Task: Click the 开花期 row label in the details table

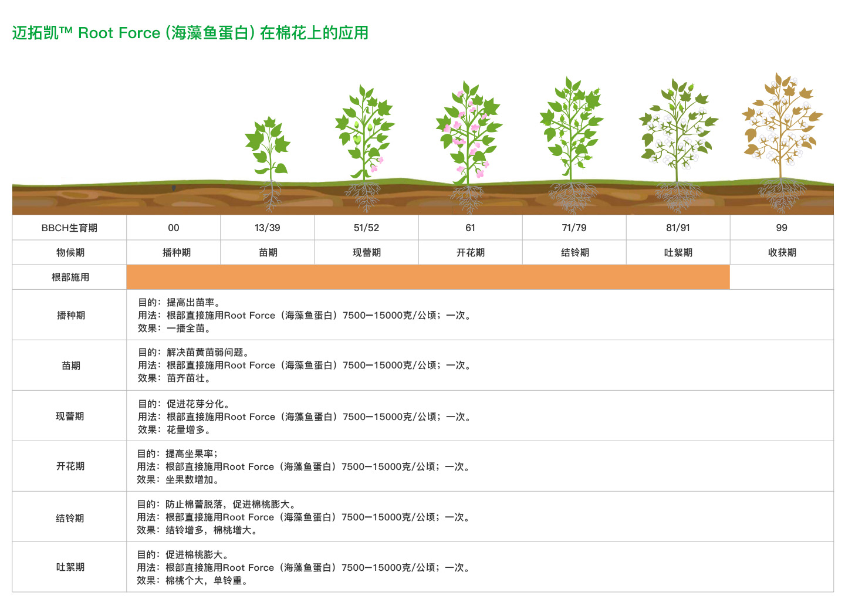Action: click(70, 466)
